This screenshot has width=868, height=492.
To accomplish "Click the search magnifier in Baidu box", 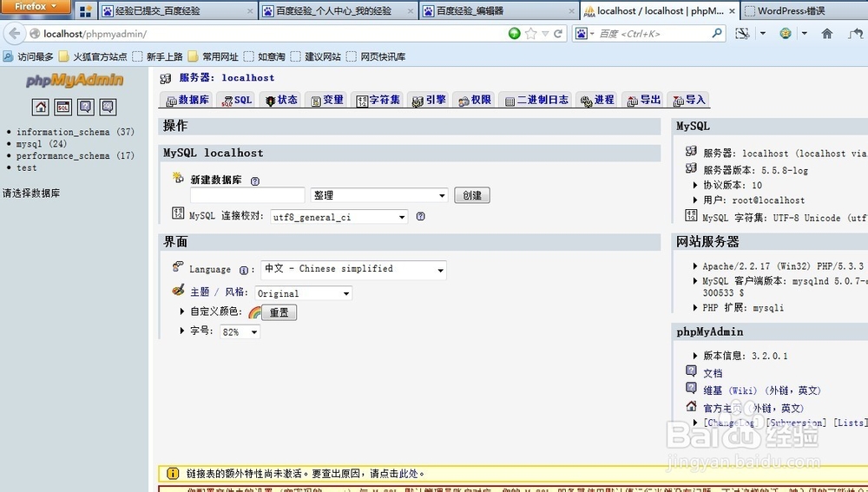I will tap(716, 34).
